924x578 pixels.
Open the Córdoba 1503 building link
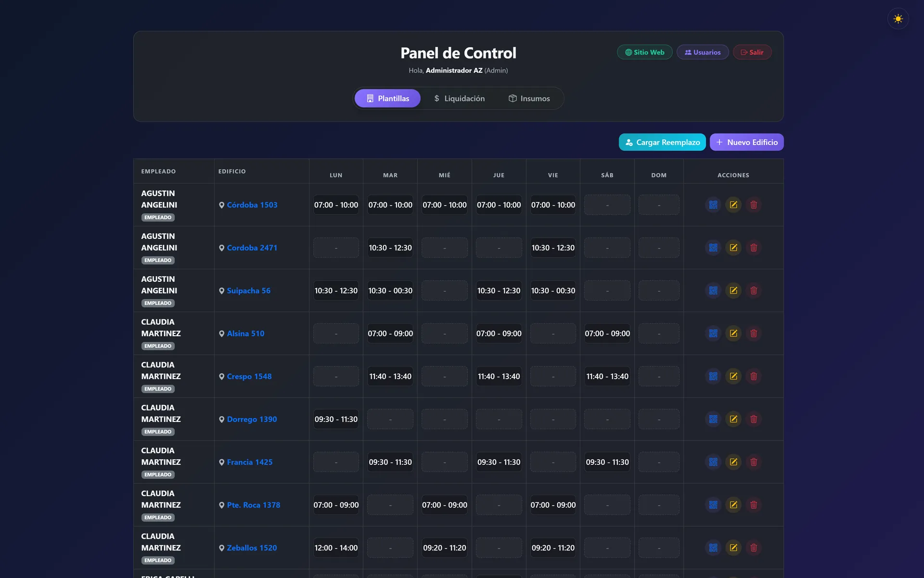tap(252, 205)
